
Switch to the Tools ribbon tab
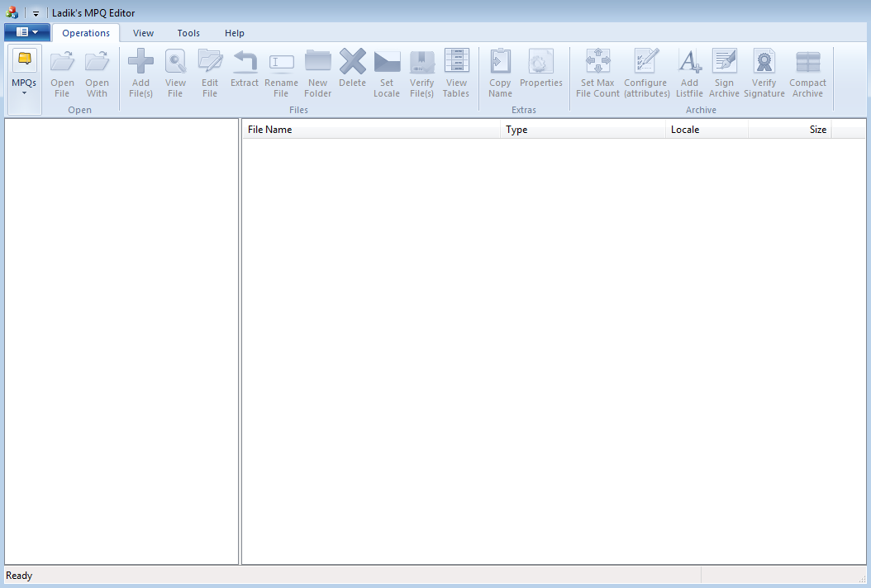188,33
